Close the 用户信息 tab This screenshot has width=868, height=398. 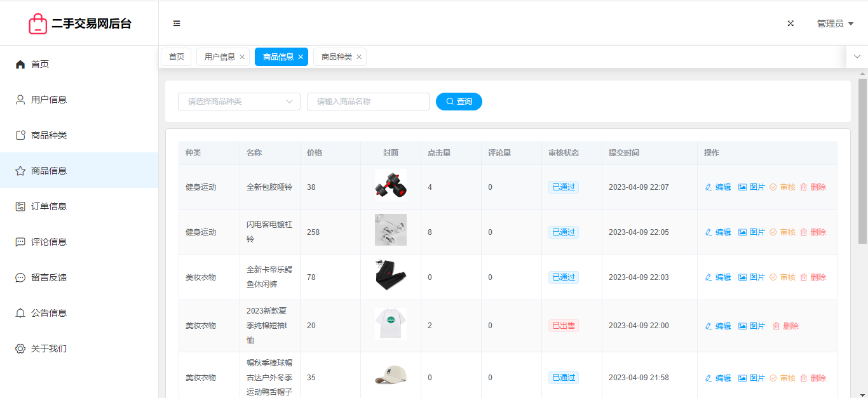242,57
